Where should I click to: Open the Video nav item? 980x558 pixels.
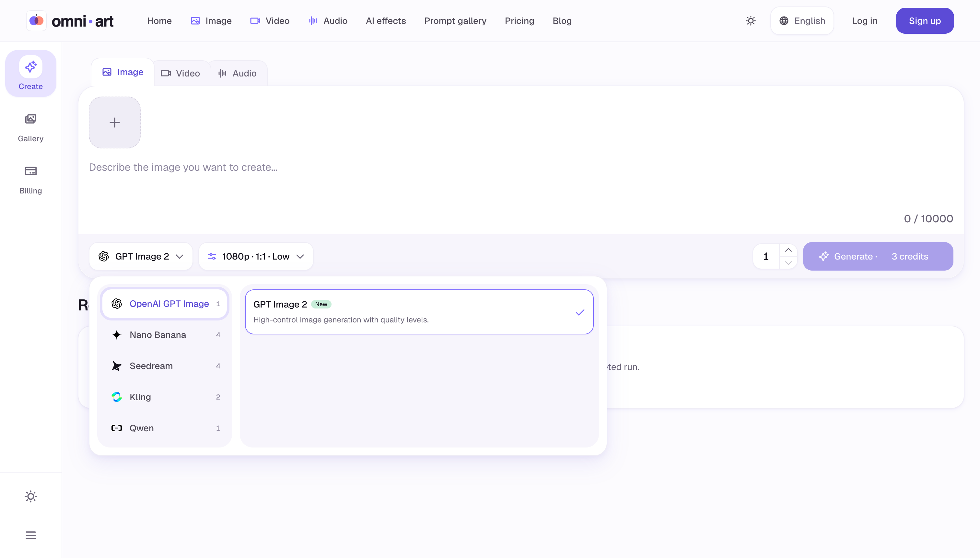[270, 21]
